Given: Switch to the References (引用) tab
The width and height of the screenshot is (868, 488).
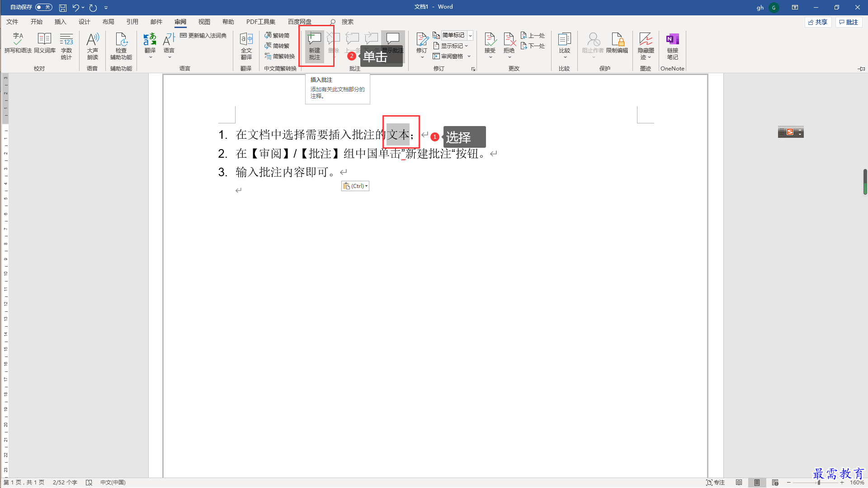Looking at the screenshot, I should tap(132, 22).
